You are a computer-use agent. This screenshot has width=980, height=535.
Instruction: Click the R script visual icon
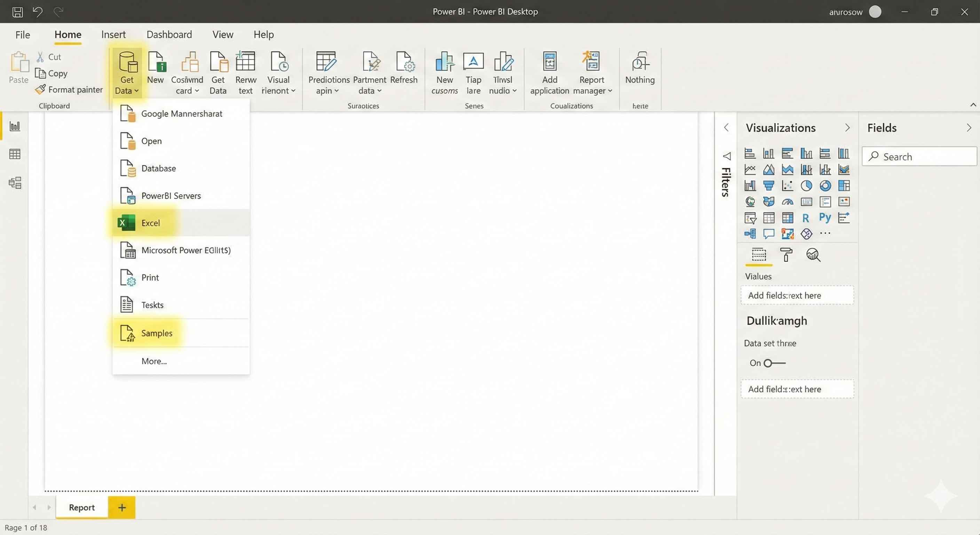(x=805, y=218)
